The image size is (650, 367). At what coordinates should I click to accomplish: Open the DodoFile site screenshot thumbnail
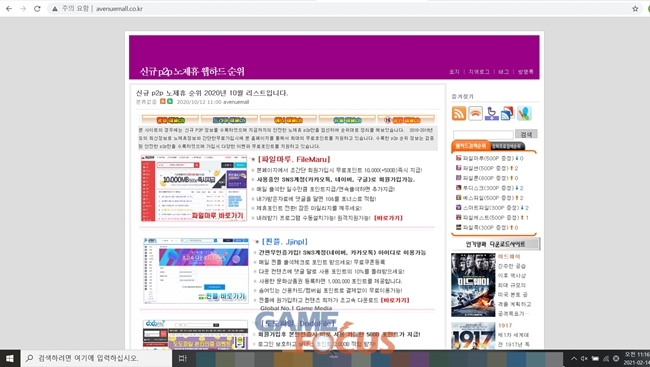tap(196, 334)
